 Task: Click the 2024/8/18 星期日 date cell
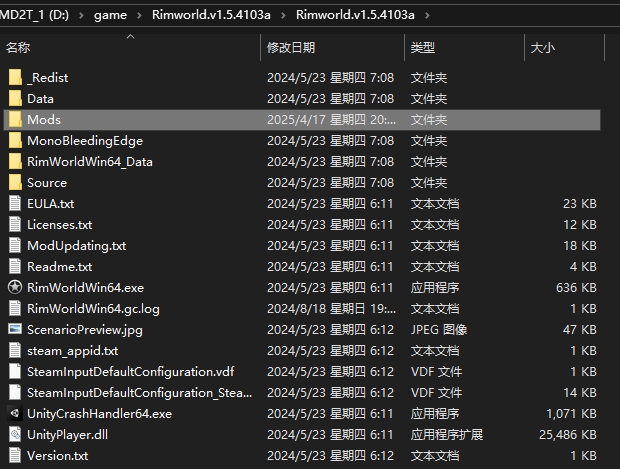331,308
